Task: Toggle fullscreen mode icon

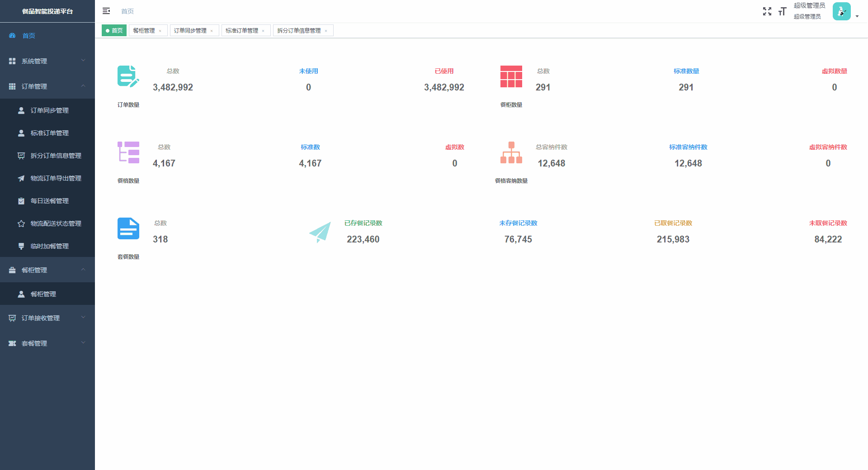Action: click(767, 11)
